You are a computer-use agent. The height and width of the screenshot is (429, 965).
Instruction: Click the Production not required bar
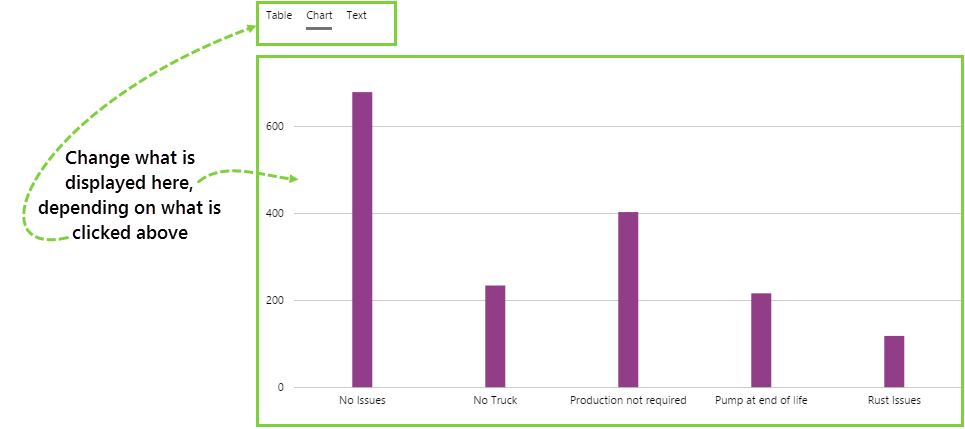pyautogui.click(x=628, y=299)
